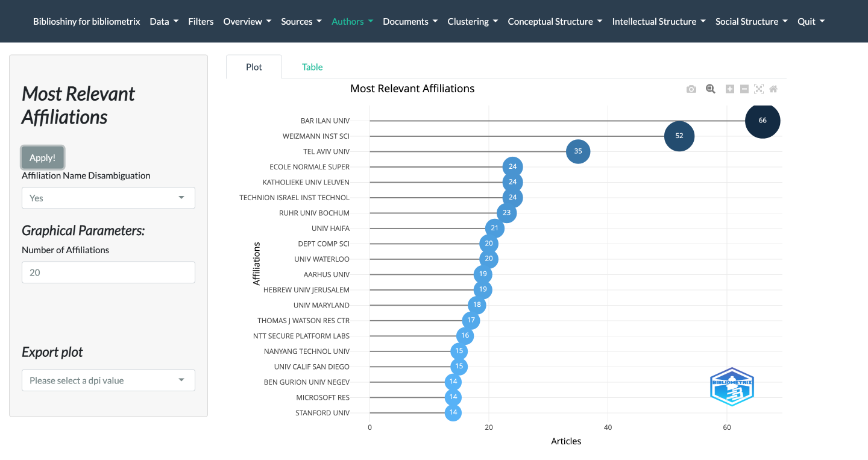Click the 14 bubble for Microsoft Res
868x460 pixels.
(453, 397)
